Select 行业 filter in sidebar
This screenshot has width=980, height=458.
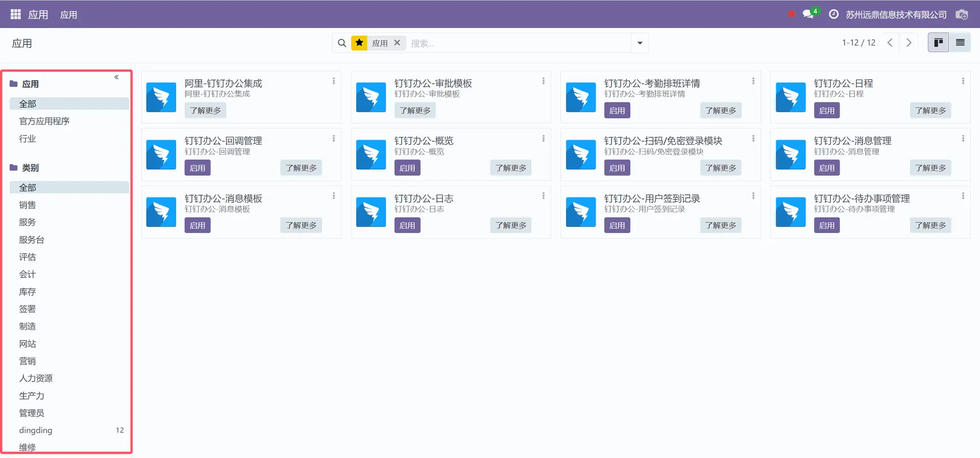click(x=28, y=139)
